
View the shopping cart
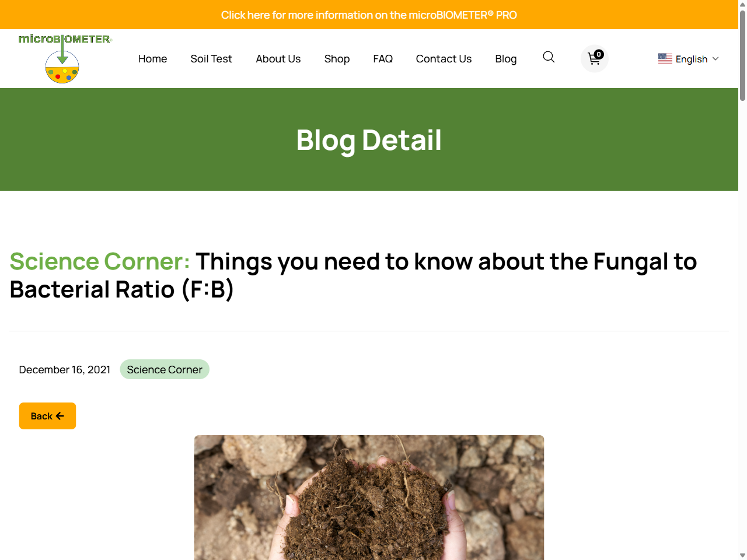[593, 59]
